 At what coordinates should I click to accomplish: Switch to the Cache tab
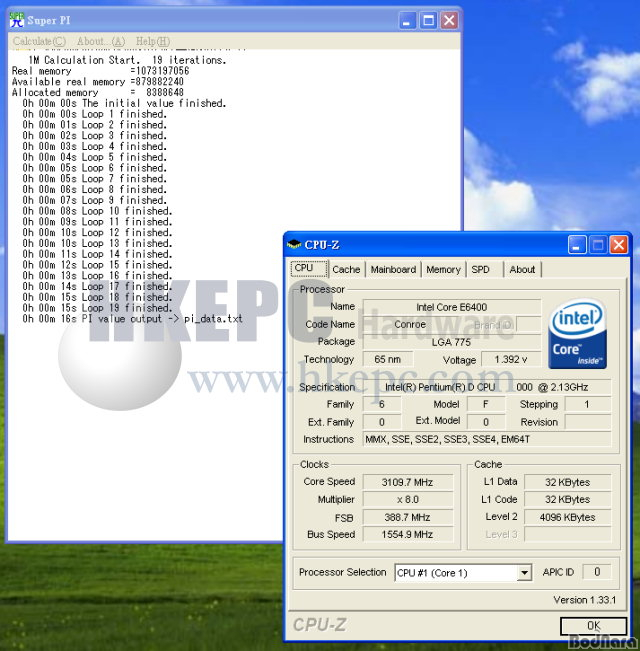click(346, 270)
